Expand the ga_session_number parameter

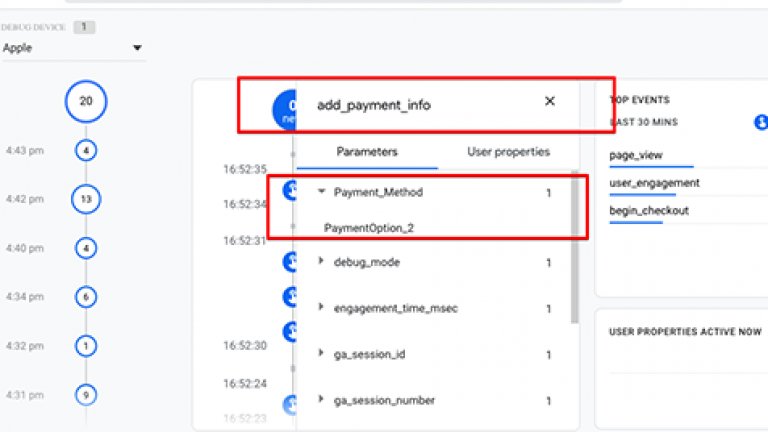(x=322, y=400)
